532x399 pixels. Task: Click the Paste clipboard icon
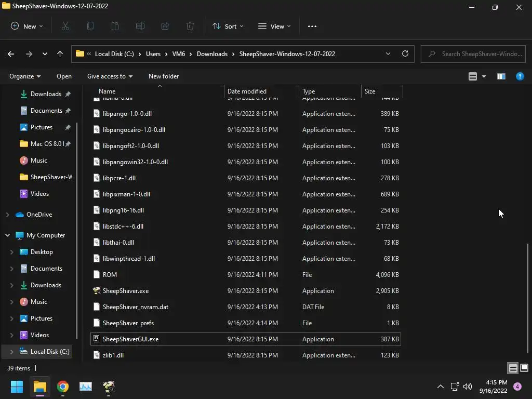[115, 26]
